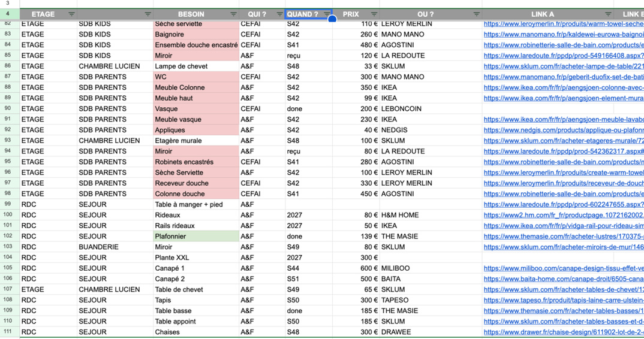Open the LINK A column filter
644x339 pixels.
608,14
